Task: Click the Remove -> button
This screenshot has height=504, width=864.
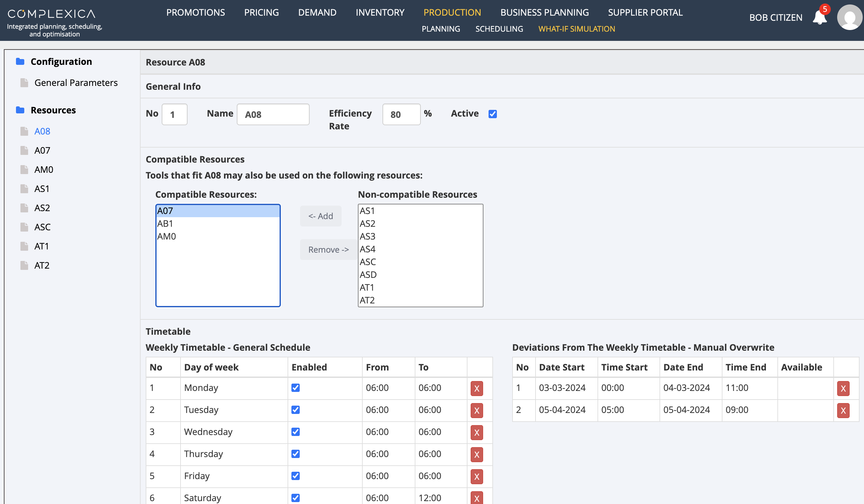Action: pos(328,249)
